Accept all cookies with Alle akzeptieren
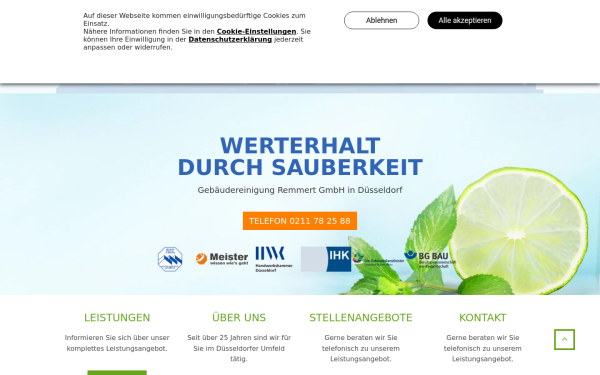Screen dimensions: 600x375 point(465,20)
